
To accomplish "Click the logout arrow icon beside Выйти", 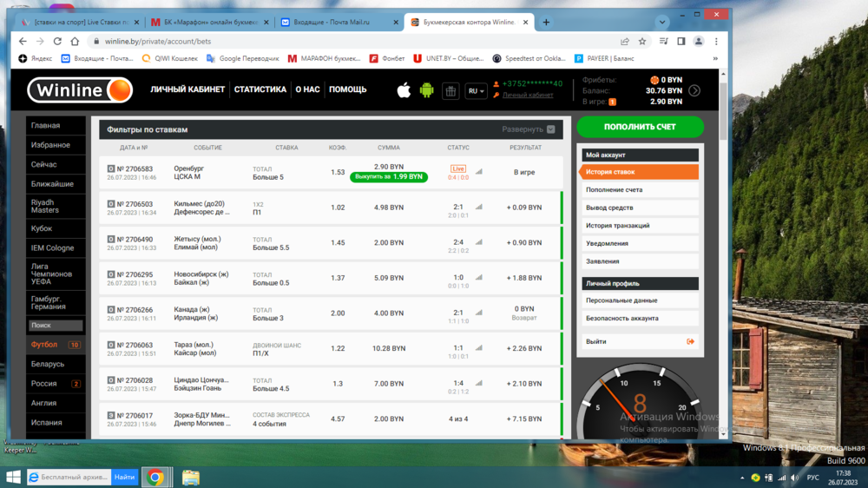I will point(691,341).
